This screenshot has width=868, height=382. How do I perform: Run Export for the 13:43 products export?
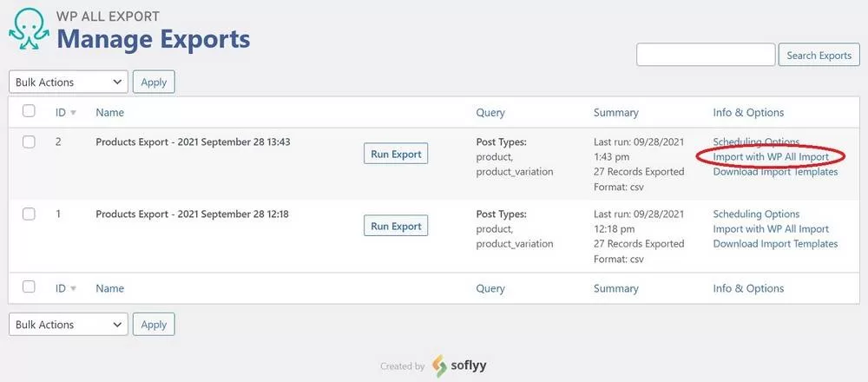click(396, 154)
